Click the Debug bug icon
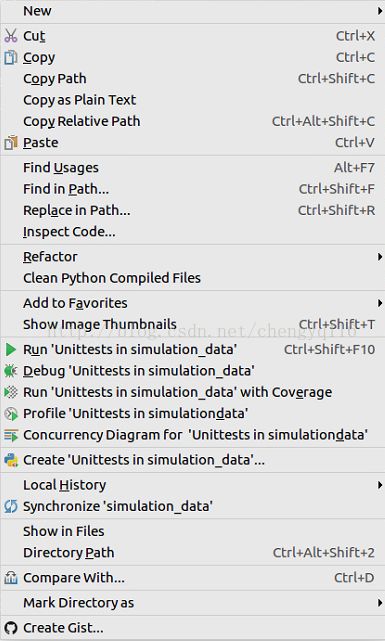The width and height of the screenshot is (385, 641). pos(11,371)
